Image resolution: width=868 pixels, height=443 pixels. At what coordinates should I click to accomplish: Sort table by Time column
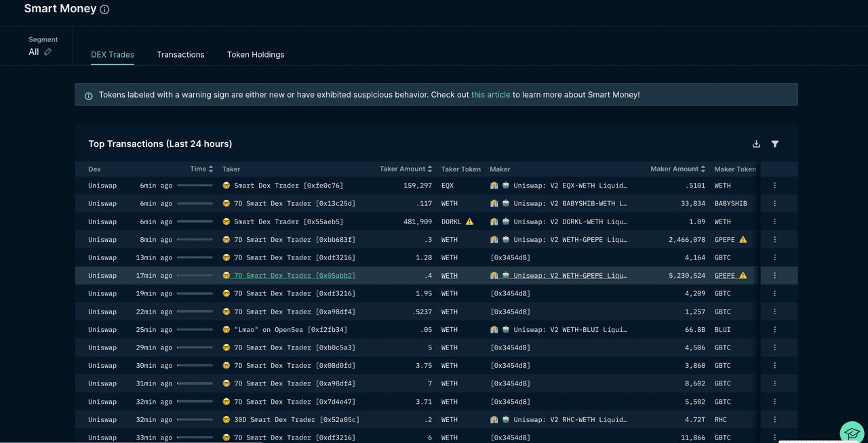tap(201, 169)
